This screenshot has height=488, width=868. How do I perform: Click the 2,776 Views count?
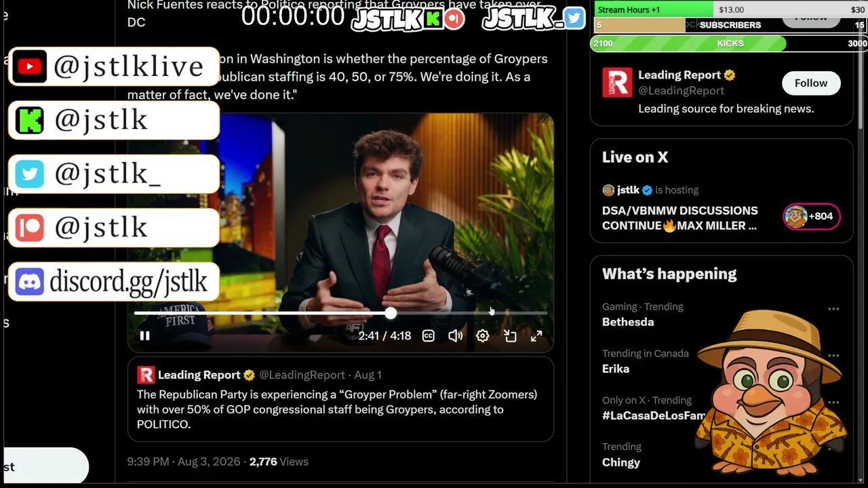279,462
